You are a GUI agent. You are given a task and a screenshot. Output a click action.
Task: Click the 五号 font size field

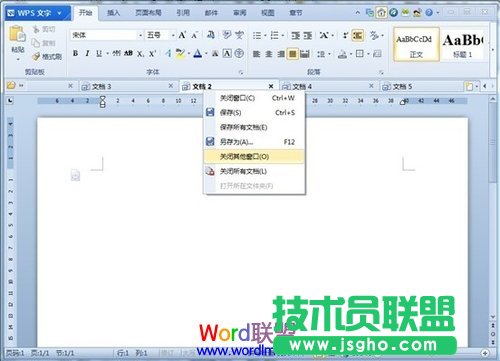pos(157,35)
